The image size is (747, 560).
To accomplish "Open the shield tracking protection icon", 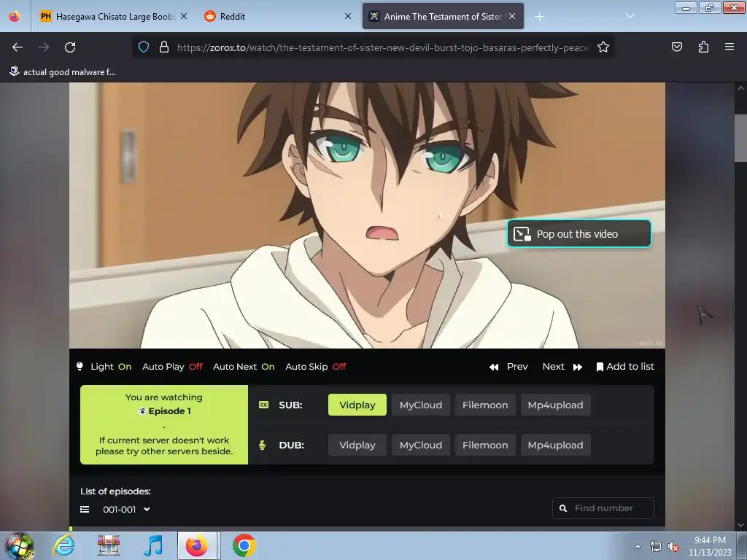I will coord(144,47).
